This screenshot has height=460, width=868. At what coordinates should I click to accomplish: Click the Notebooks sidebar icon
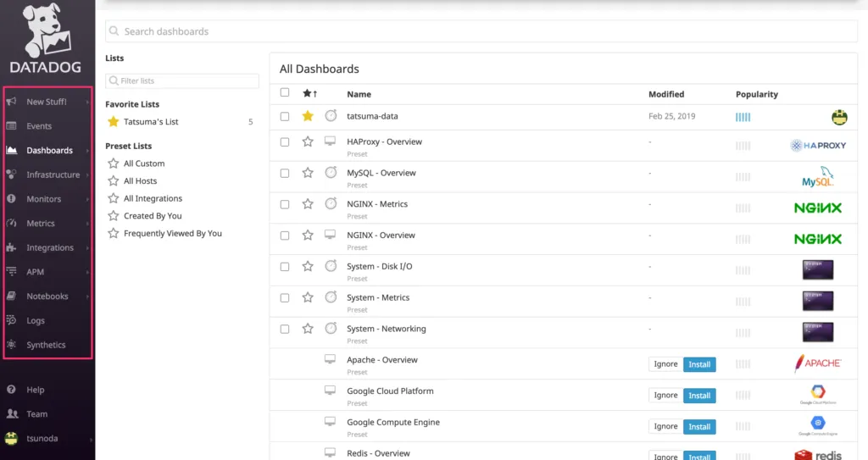coord(11,297)
